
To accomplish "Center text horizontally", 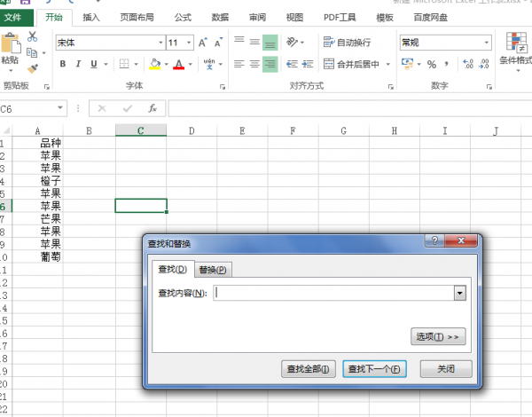I will click(x=254, y=64).
